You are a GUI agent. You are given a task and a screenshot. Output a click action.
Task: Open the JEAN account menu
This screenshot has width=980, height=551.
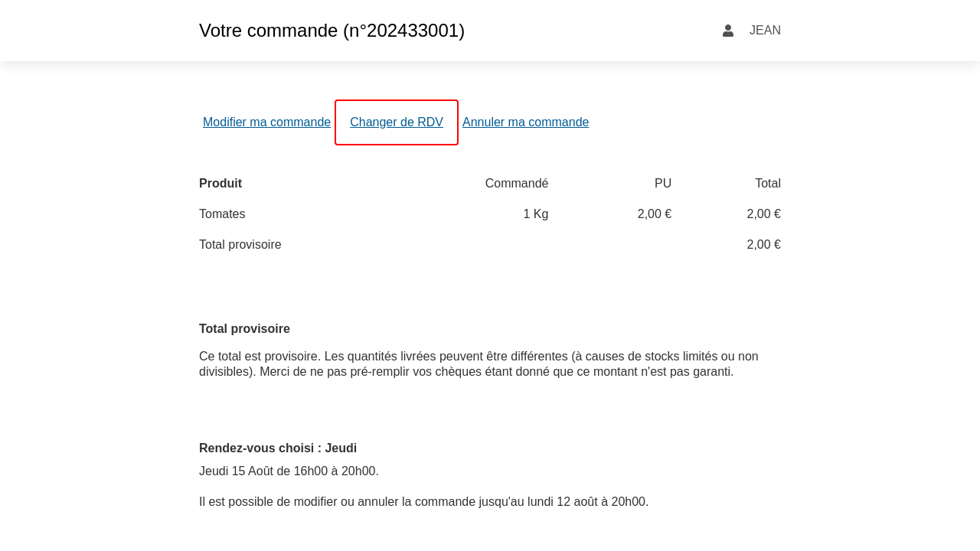click(764, 31)
